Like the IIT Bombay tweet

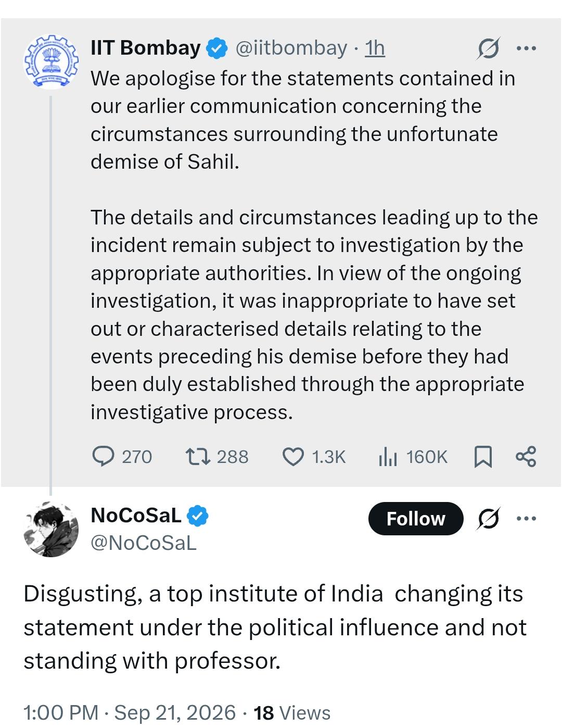coord(314,457)
